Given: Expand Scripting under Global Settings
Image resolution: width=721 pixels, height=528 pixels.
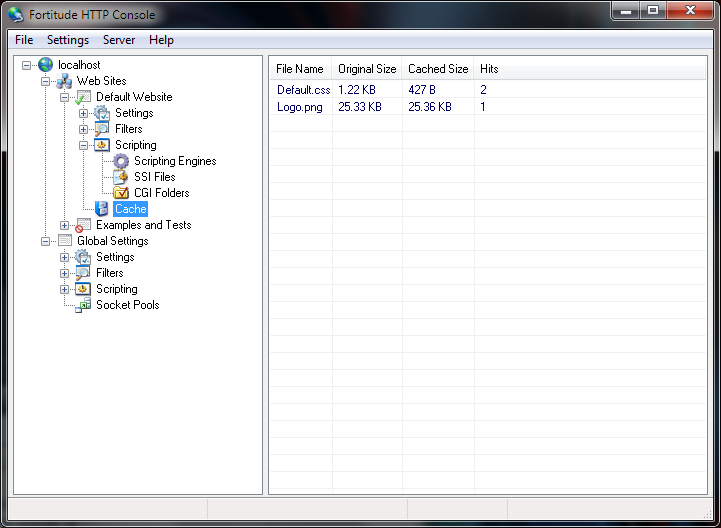Looking at the screenshot, I should (65, 289).
